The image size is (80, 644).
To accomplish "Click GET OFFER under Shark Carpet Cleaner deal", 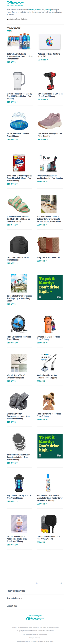I will pos(42,181).
